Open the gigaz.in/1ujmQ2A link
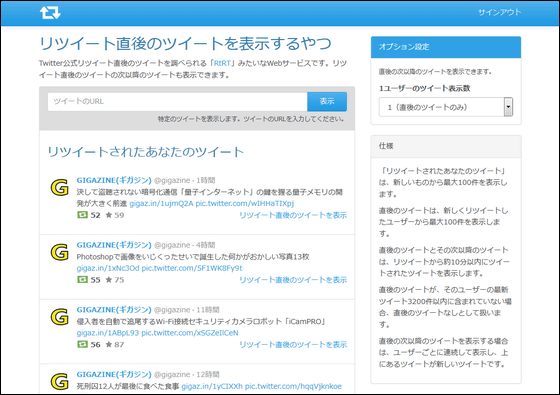The height and width of the screenshot is (395, 560). [x=161, y=204]
